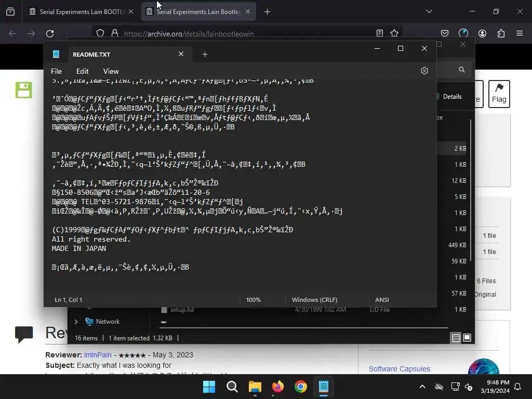Open File Explorer from taskbar
The image size is (532, 399).
pyautogui.click(x=255, y=387)
